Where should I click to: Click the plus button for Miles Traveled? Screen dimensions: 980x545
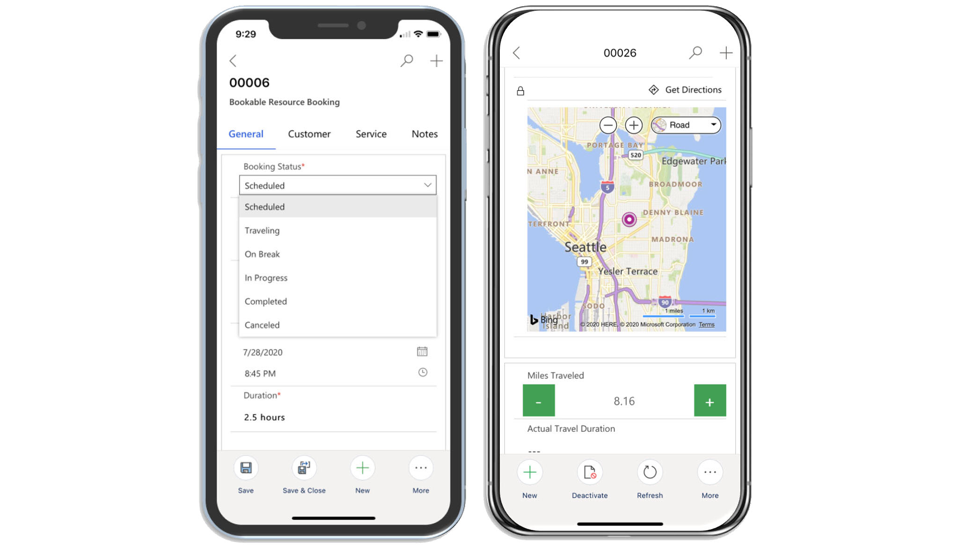[709, 401]
